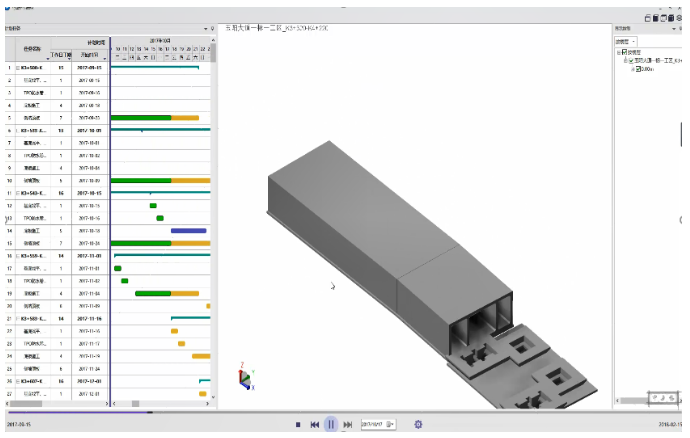Viewport: 690px width, 438px height.
Task: Collapse the second-level model tree node
Action: 625,61
